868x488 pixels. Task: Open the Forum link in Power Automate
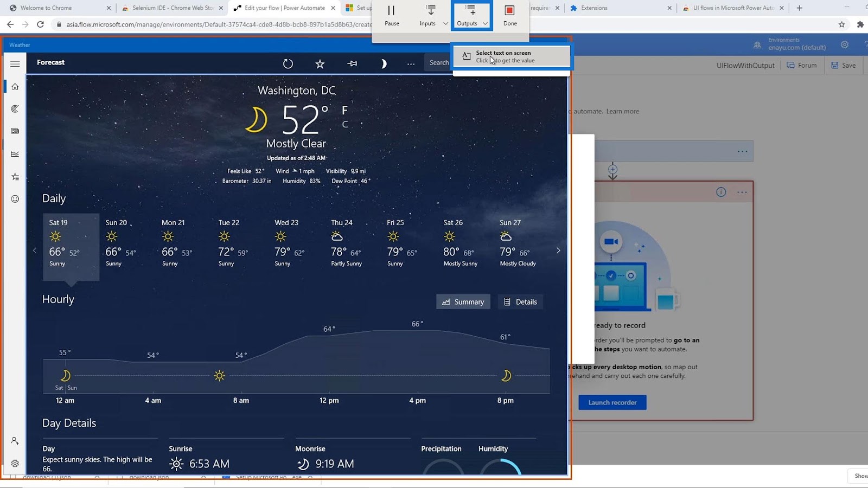coord(802,65)
